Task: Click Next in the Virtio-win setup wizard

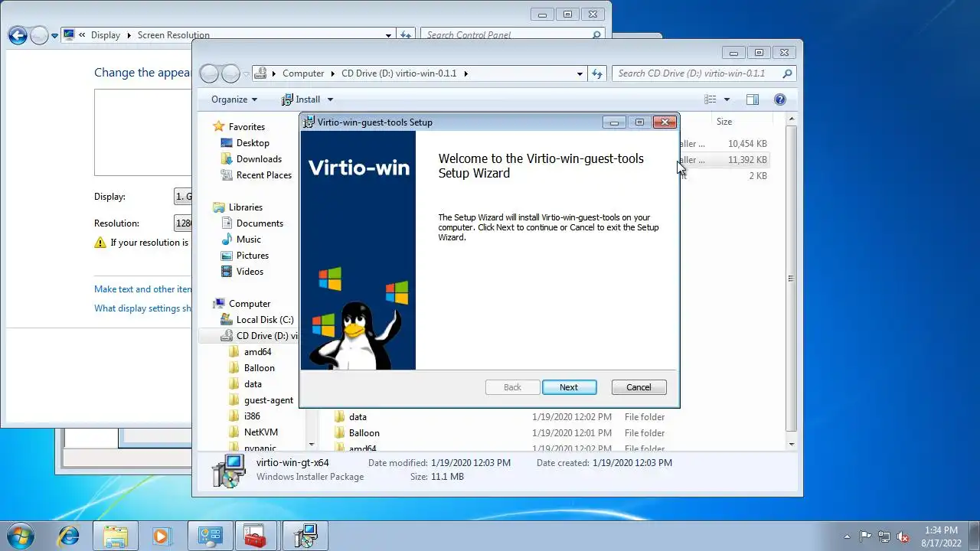Action: (x=569, y=387)
